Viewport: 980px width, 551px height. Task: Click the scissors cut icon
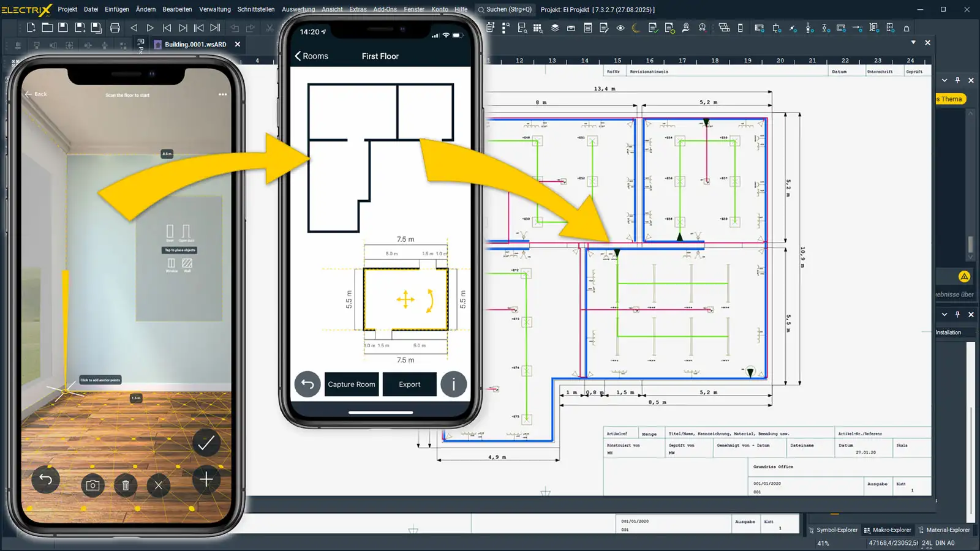pyautogui.click(x=269, y=28)
